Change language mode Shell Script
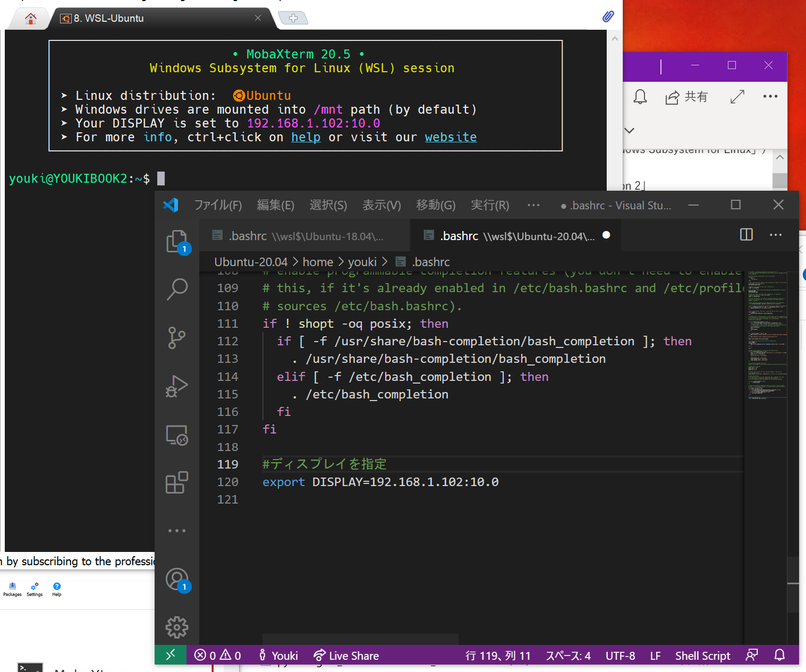 (702, 656)
